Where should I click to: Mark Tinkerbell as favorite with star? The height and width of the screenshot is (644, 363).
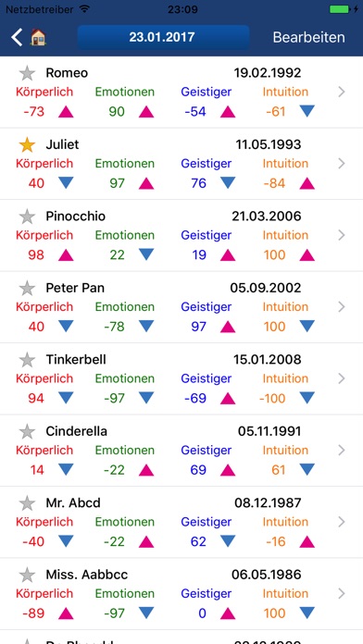27,360
